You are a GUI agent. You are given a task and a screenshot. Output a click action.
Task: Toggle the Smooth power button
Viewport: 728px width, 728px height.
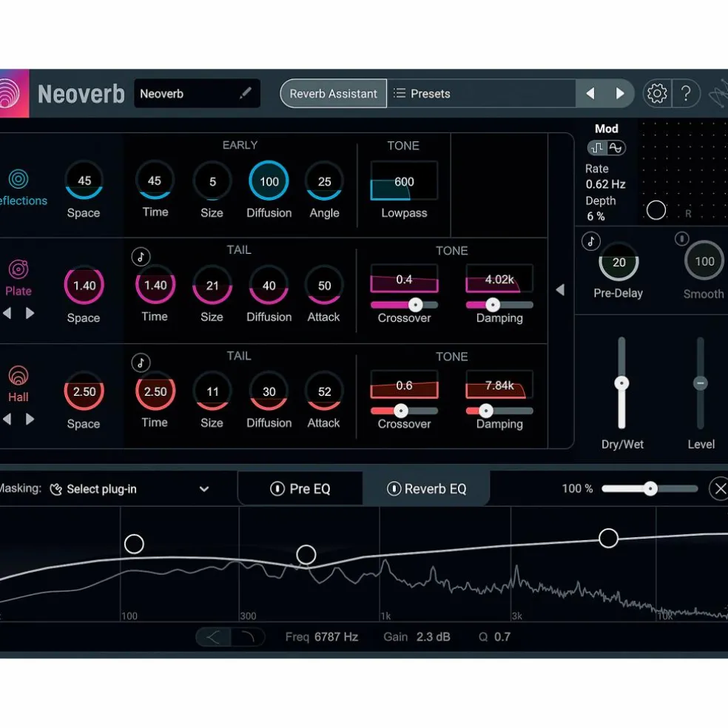pos(681,239)
